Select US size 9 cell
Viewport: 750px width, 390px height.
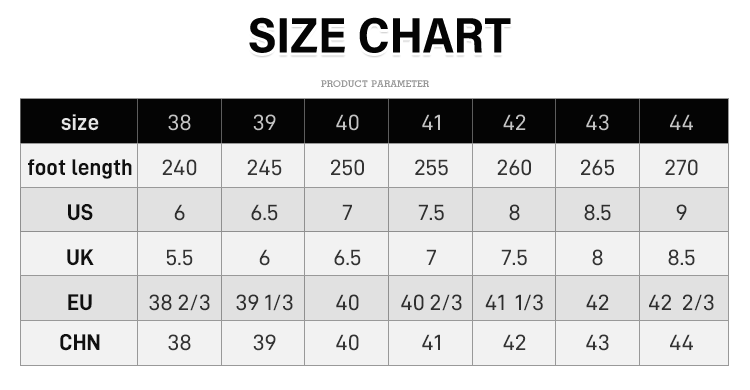coord(684,210)
